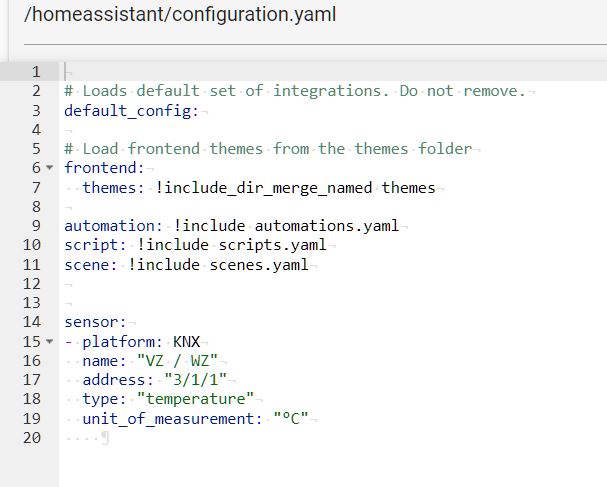This screenshot has height=487, width=607.
Task: Click on default_config key text
Action: click(x=126, y=110)
